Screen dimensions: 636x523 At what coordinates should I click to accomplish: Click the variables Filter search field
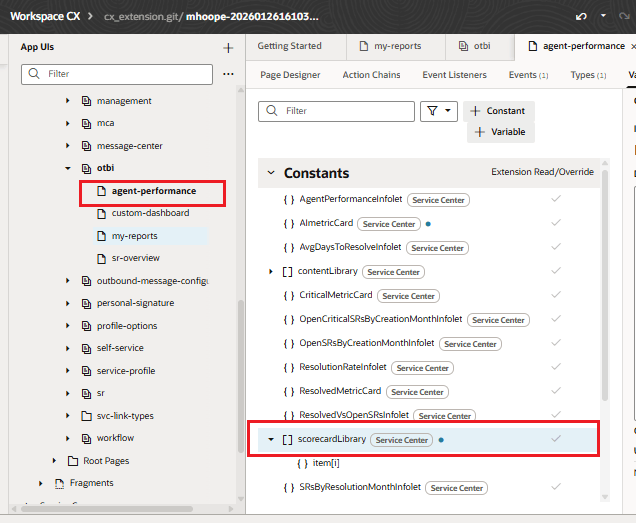336,111
